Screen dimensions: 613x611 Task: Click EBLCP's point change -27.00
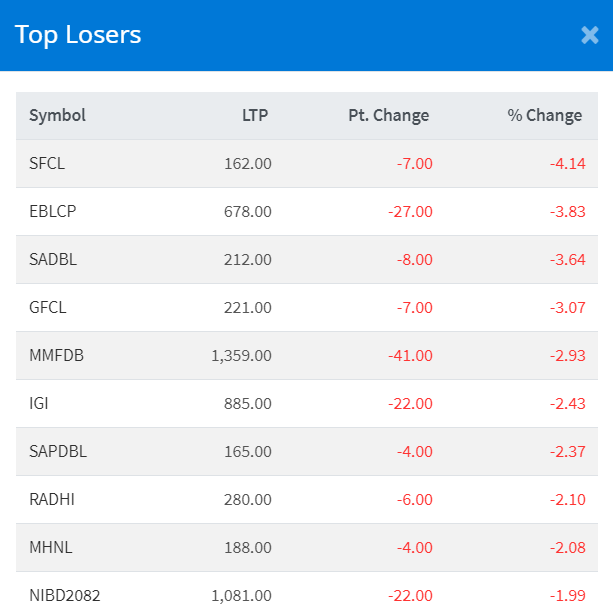click(411, 211)
